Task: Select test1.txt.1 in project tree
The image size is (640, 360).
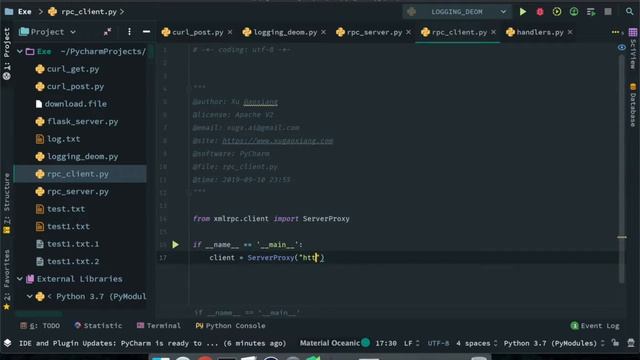Action: point(67,244)
